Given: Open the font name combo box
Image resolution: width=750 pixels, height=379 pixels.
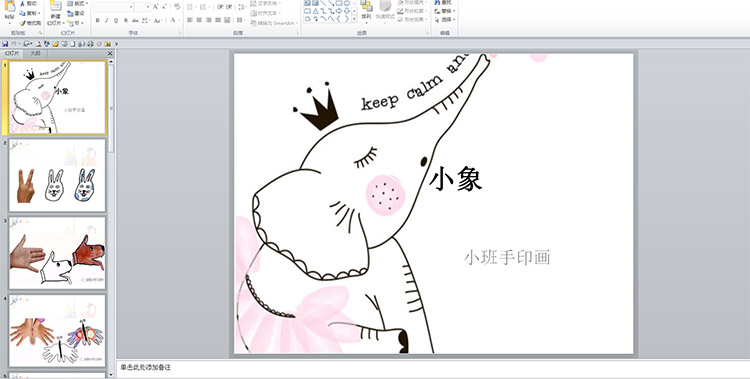Looking at the screenshot, I should [113, 7].
